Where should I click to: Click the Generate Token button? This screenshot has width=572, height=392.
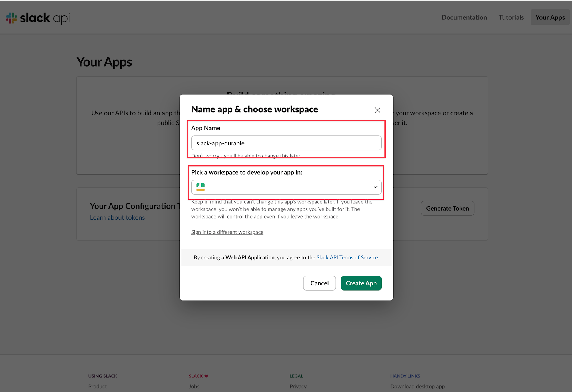click(447, 208)
